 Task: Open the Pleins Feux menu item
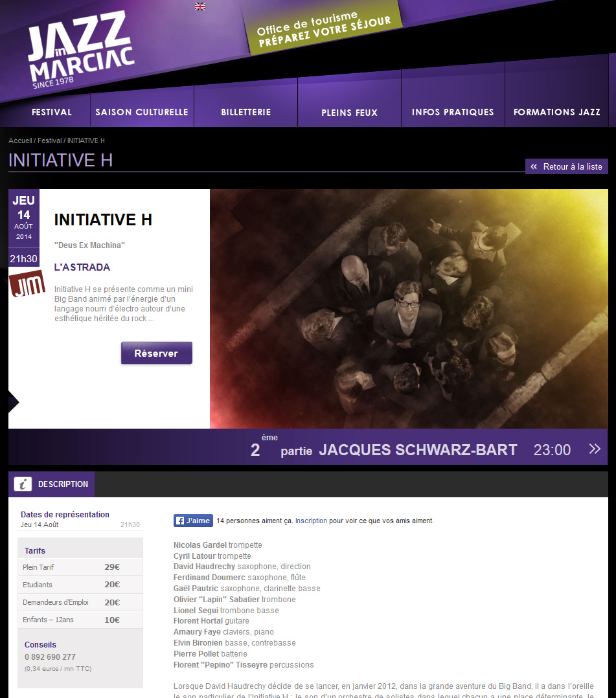tap(349, 113)
